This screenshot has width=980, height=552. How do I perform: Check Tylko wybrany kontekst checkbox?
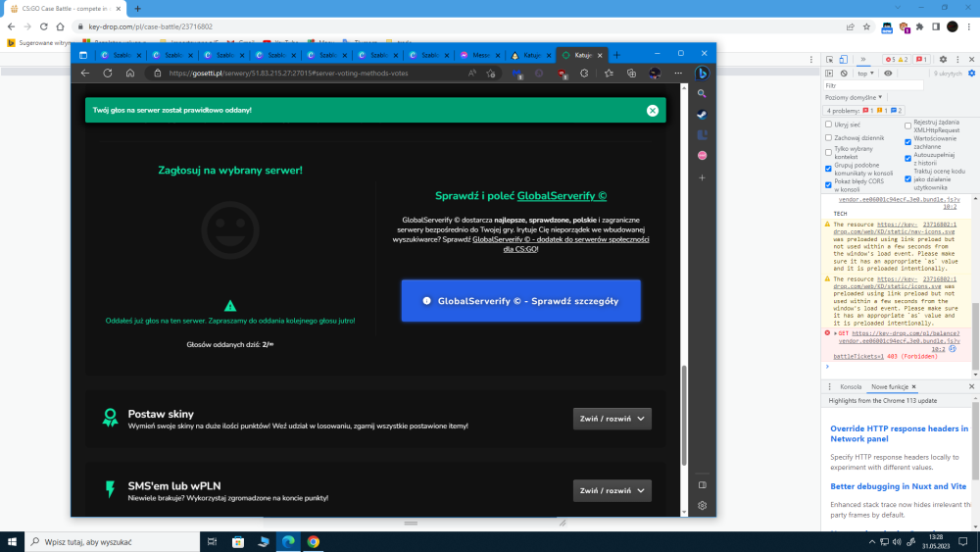coord(828,152)
